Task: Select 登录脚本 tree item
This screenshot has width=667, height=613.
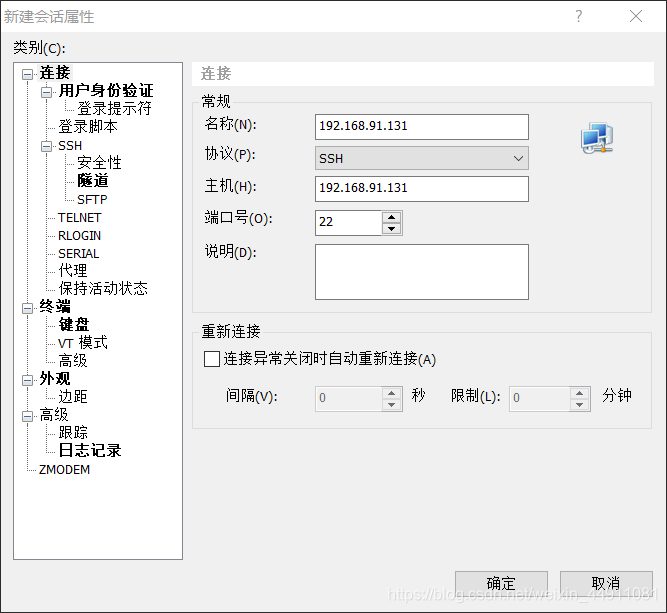Action: coord(88,126)
